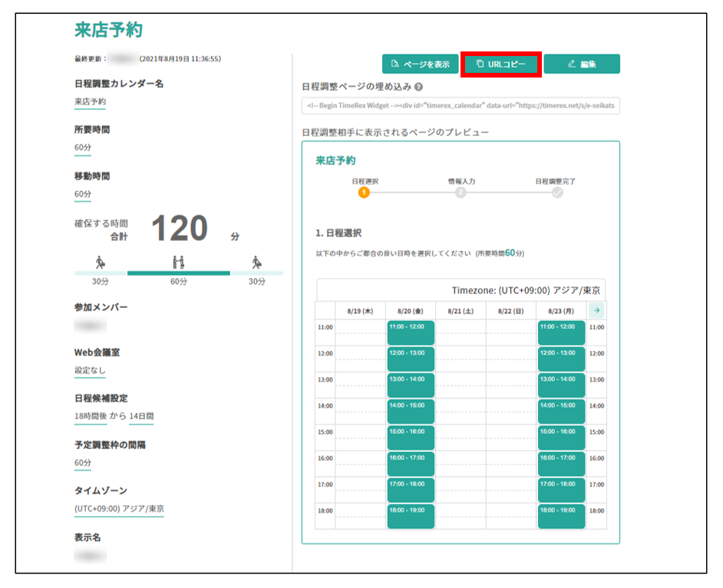This screenshot has height=588, width=723.
Task: Click the left travel icon above 30分
Action: coord(101,263)
